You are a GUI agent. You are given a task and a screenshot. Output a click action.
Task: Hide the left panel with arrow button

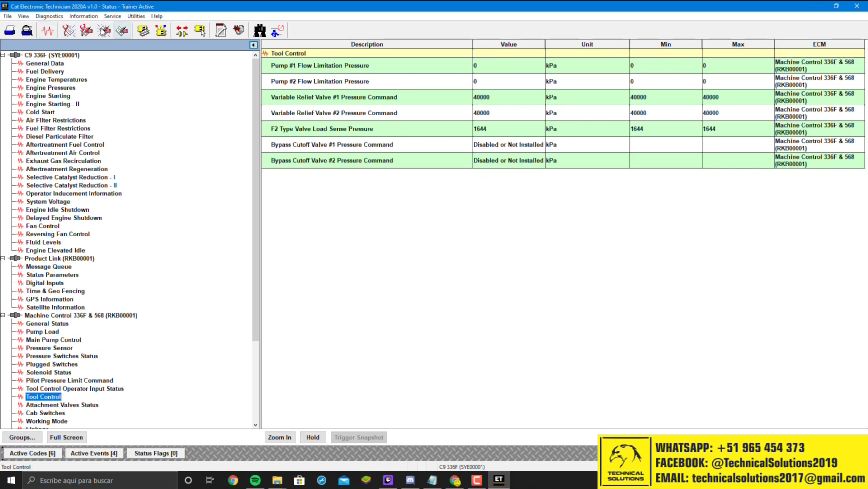coord(254,45)
